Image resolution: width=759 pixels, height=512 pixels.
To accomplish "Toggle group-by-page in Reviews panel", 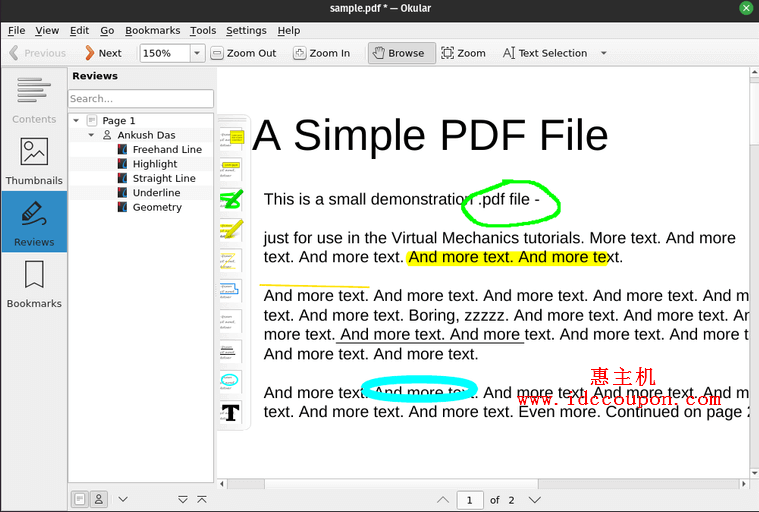I will 79,499.
